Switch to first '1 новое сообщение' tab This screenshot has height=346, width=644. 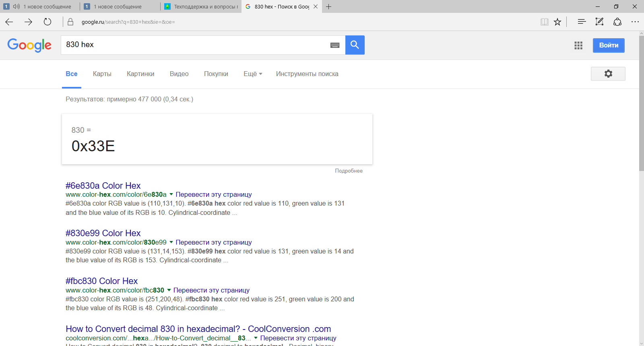coord(40,6)
